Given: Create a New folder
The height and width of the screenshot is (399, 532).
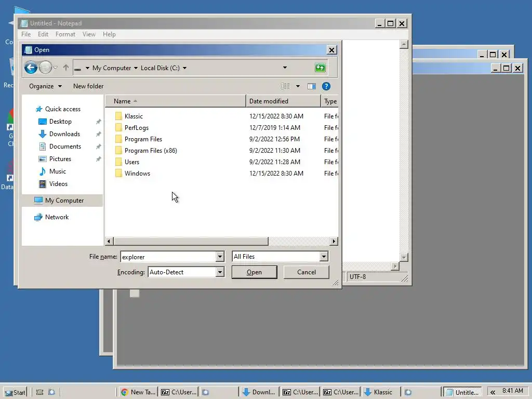Looking at the screenshot, I should pos(88,86).
